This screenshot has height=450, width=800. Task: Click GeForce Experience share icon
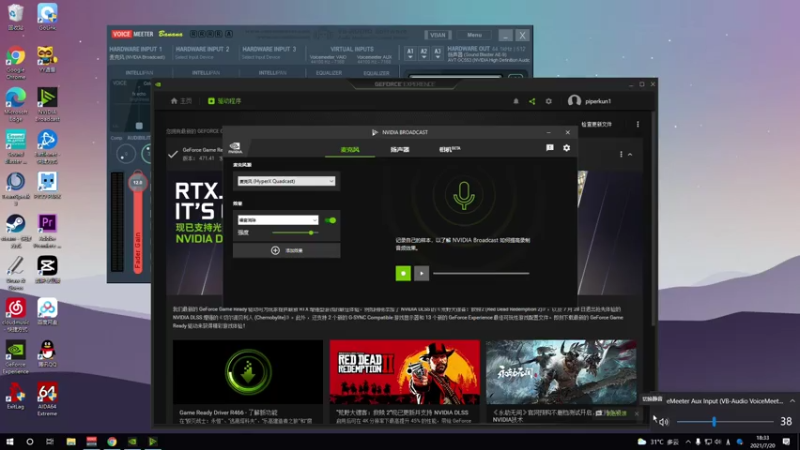(532, 101)
